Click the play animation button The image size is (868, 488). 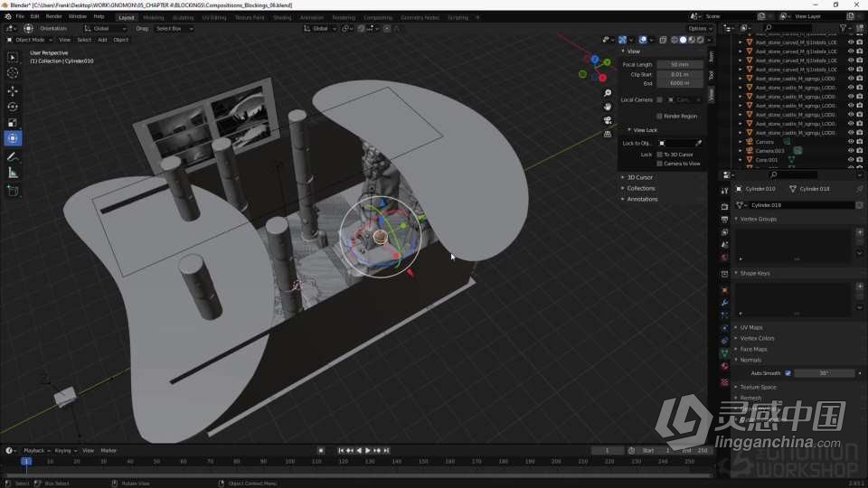tap(368, 450)
